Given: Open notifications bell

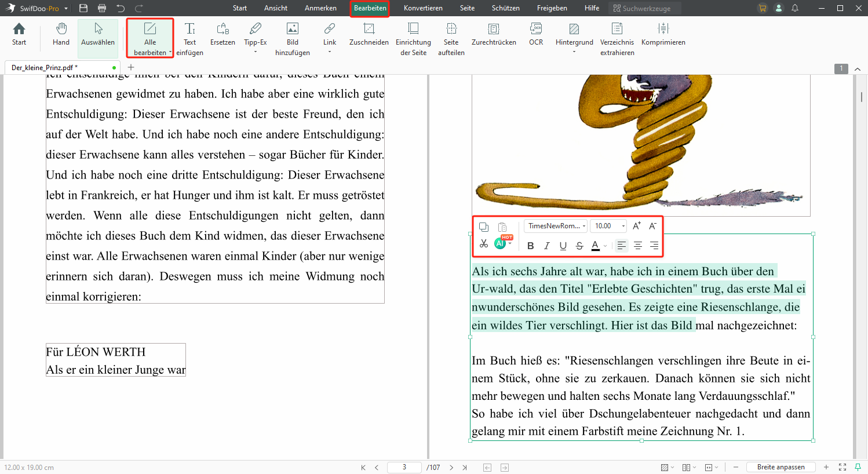Looking at the screenshot, I should pos(795,8).
